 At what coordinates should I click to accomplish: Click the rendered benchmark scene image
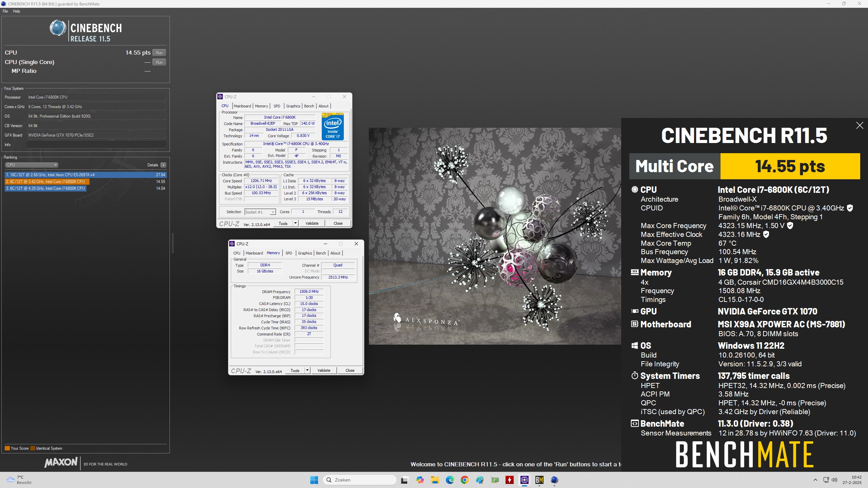click(x=495, y=236)
